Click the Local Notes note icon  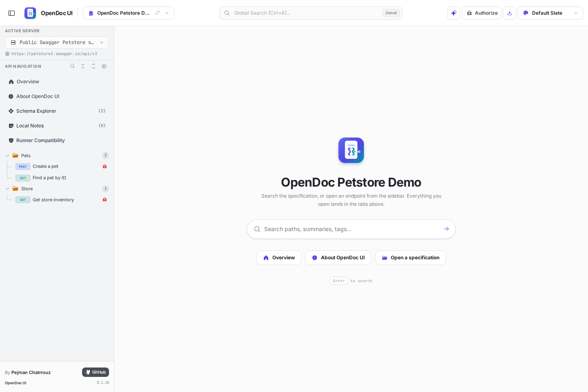[x=11, y=126]
